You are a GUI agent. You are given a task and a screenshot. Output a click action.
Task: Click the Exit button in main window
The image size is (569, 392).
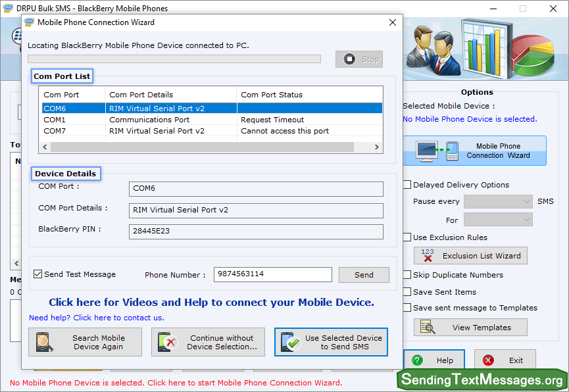pyautogui.click(x=505, y=360)
